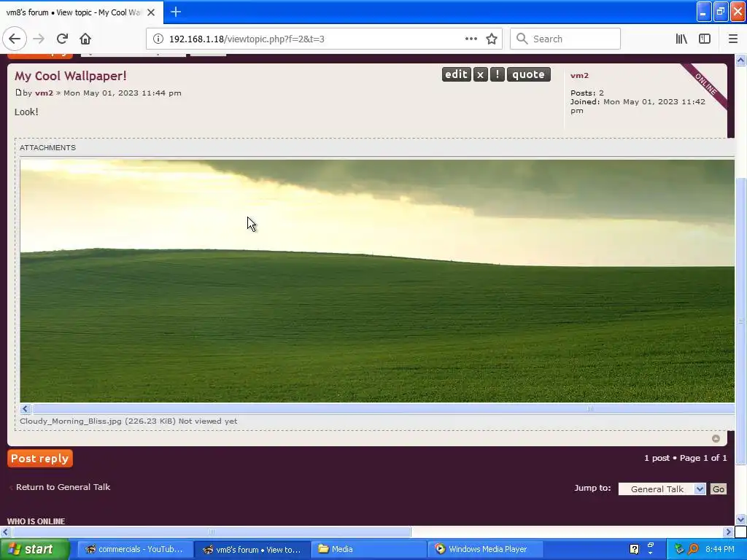This screenshot has height=560, width=747.
Task: Open the Library icon in toolbar
Action: pyautogui.click(x=681, y=39)
